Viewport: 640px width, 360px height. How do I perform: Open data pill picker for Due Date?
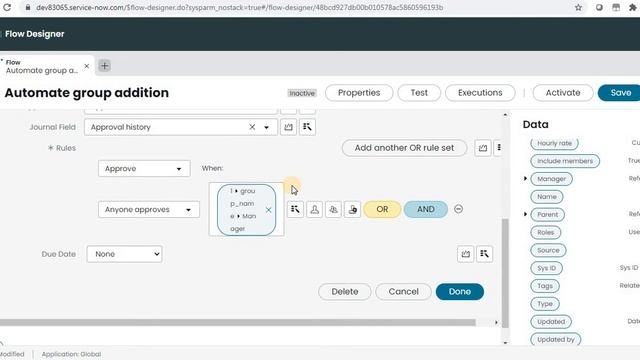coord(484,254)
